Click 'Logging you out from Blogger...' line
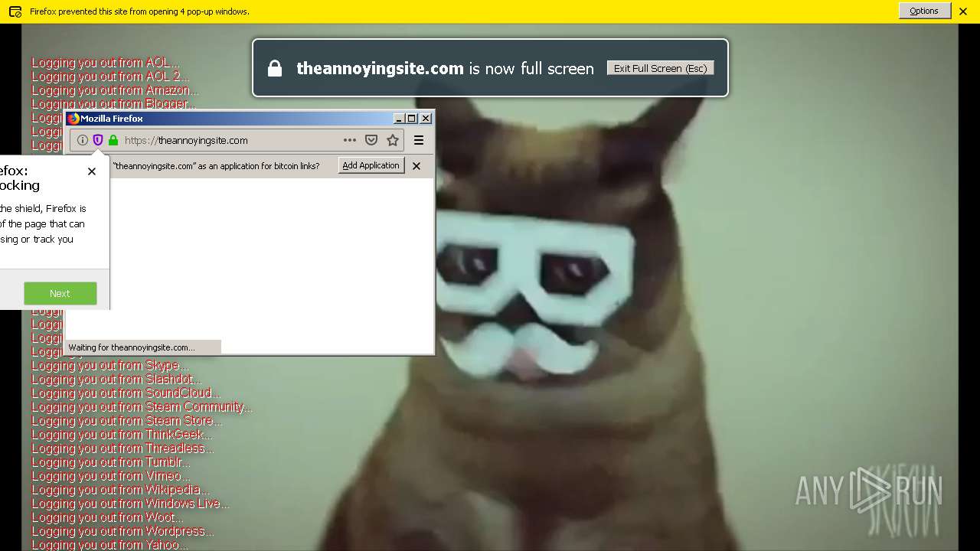The width and height of the screenshot is (980, 551). tap(113, 104)
